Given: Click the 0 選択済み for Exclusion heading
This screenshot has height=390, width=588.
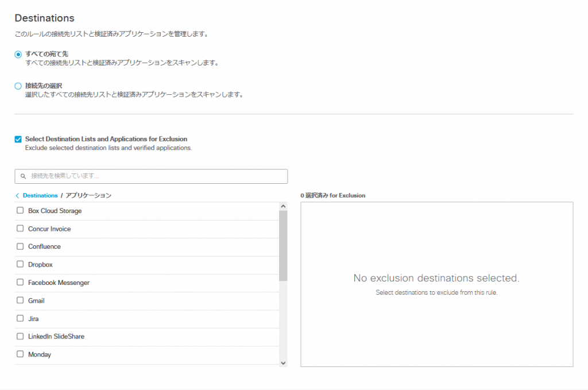Looking at the screenshot, I should 332,195.
